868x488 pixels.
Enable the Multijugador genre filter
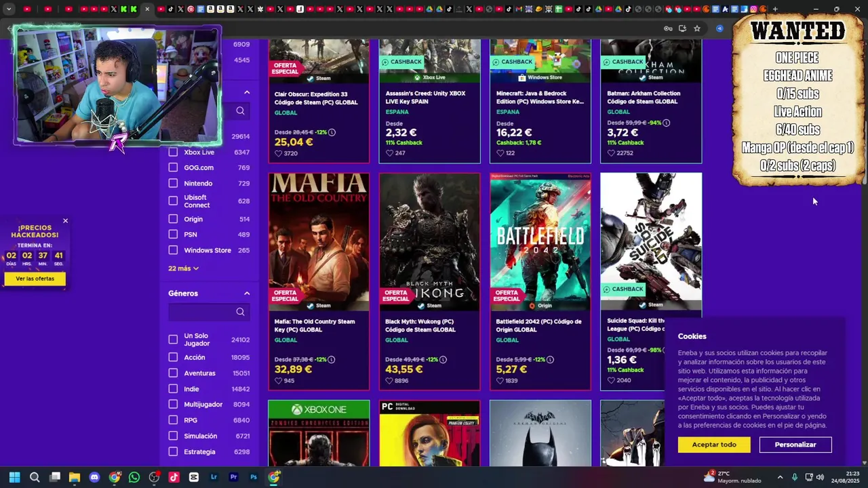pos(173,404)
